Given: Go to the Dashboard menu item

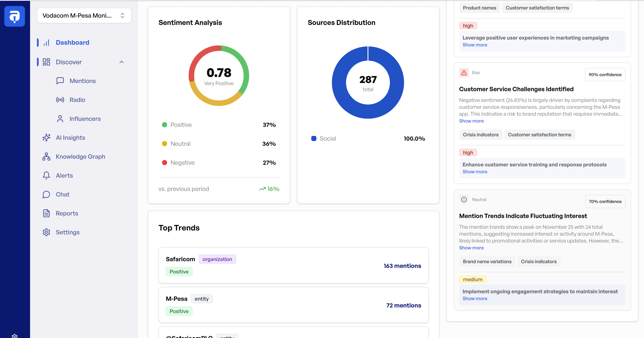Looking at the screenshot, I should (73, 43).
